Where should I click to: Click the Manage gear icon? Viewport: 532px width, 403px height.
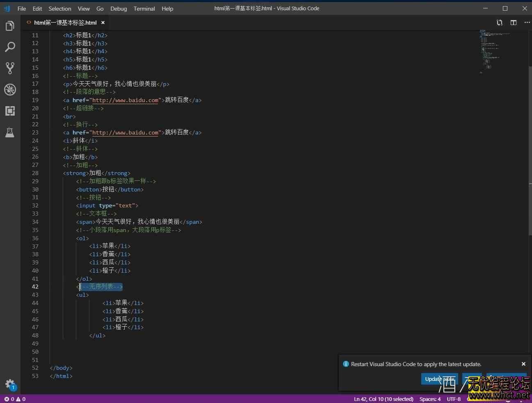pyautogui.click(x=10, y=384)
